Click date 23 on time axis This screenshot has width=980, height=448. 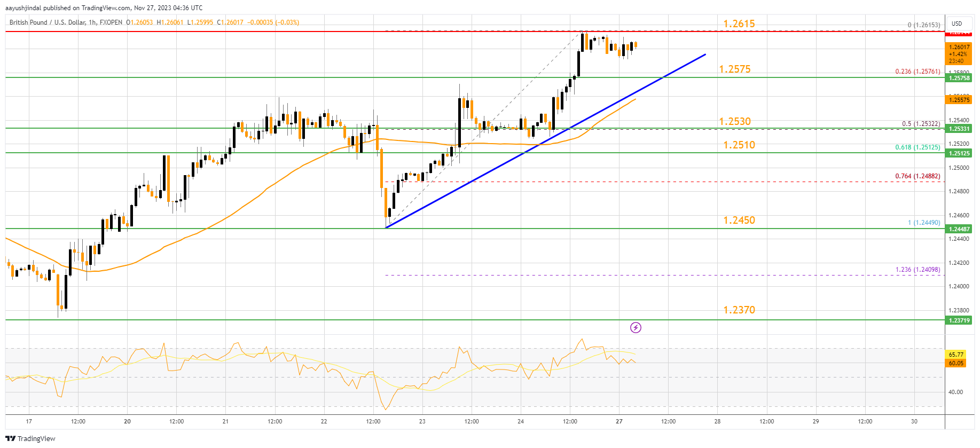pyautogui.click(x=422, y=421)
